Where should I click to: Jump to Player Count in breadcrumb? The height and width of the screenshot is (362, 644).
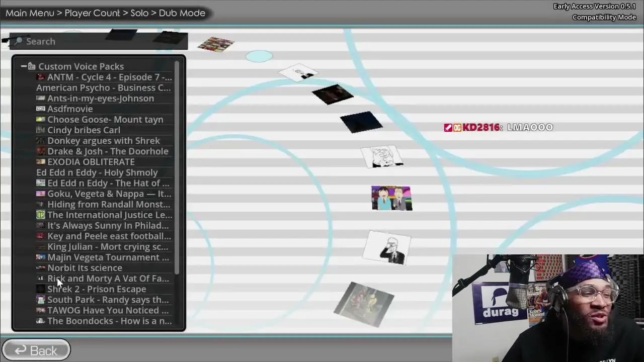point(93,13)
